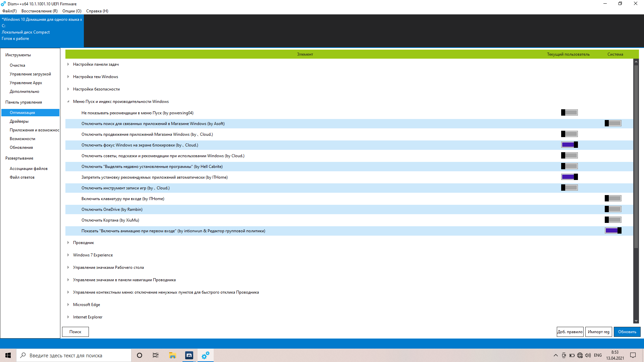Screen dimensions: 644x362
Task: Click 'Доб. правило' button
Action: tap(570, 332)
